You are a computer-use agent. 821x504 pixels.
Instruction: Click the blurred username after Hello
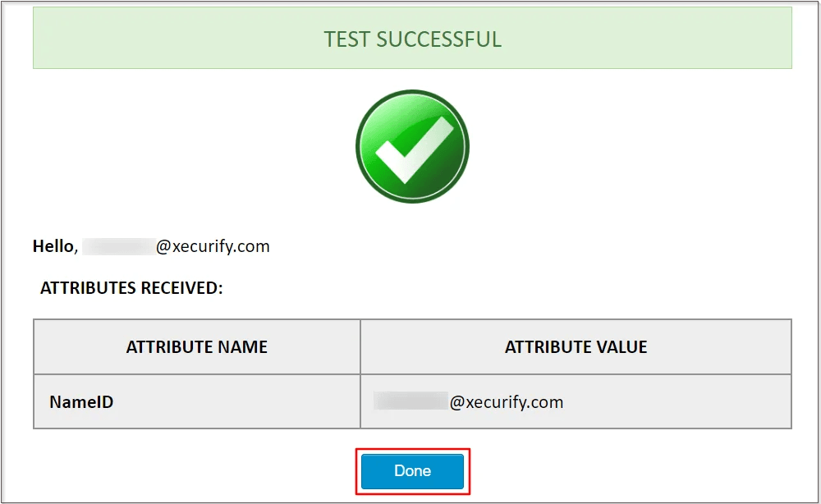point(119,246)
